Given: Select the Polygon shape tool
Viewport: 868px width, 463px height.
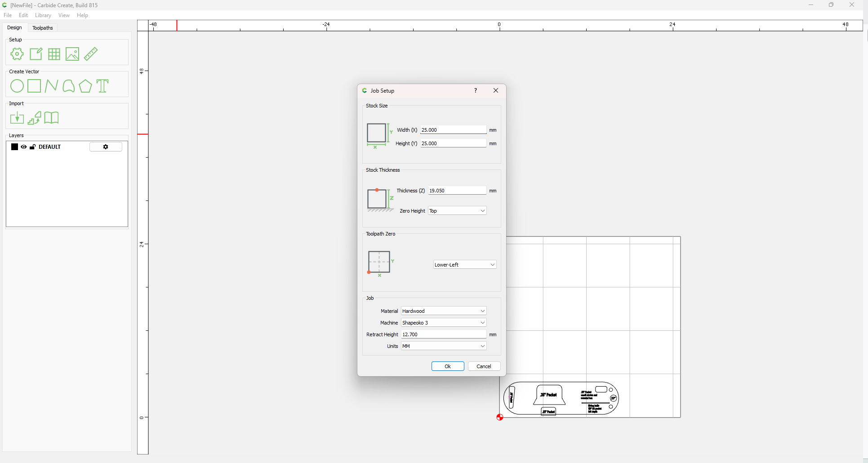Looking at the screenshot, I should (x=85, y=86).
